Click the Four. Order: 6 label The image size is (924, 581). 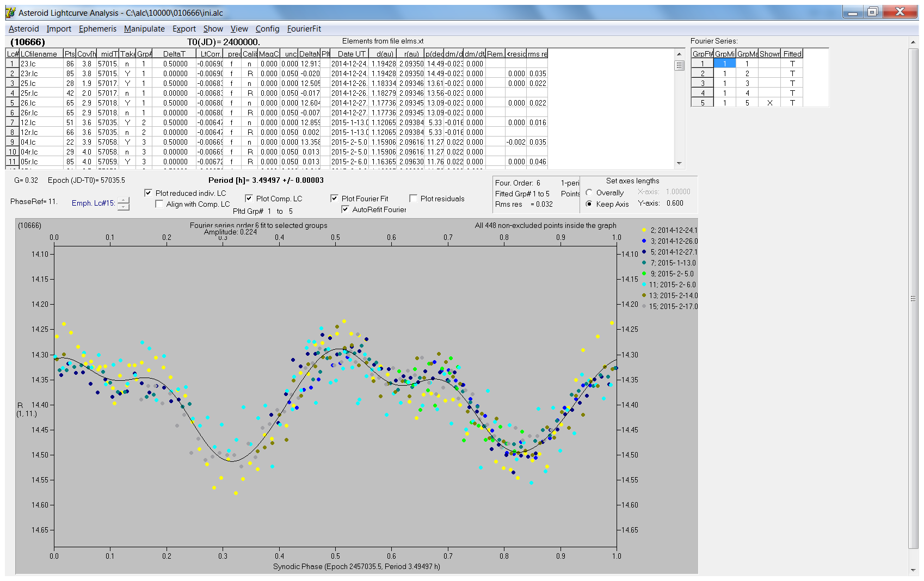click(x=518, y=183)
